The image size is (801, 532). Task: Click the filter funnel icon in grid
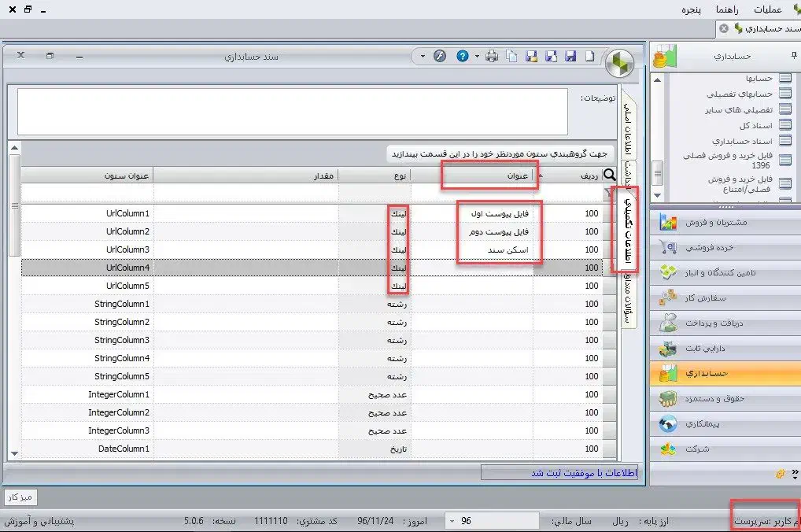(x=607, y=192)
